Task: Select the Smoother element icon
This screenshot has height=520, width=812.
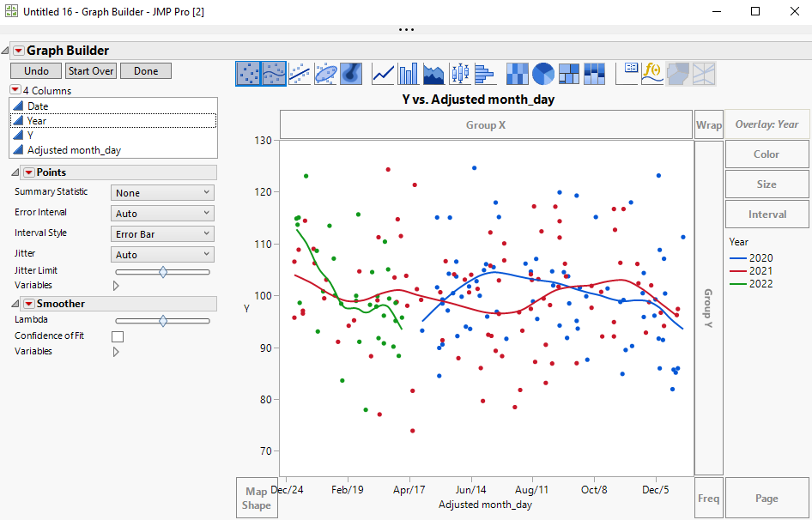Action: click(x=274, y=74)
